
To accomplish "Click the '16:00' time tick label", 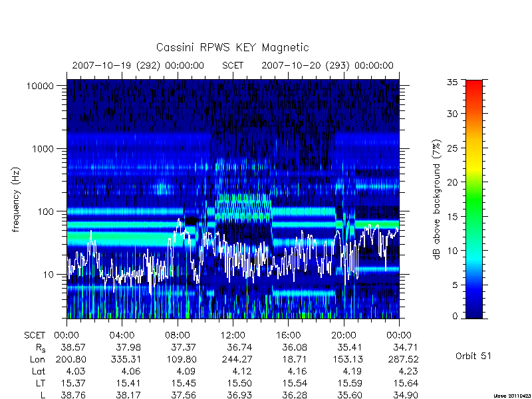I will [288, 336].
